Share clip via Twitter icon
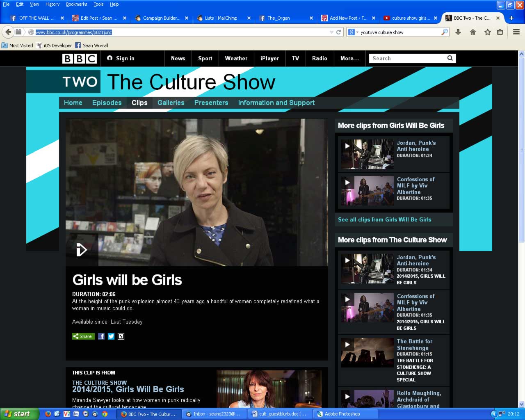 111,336
